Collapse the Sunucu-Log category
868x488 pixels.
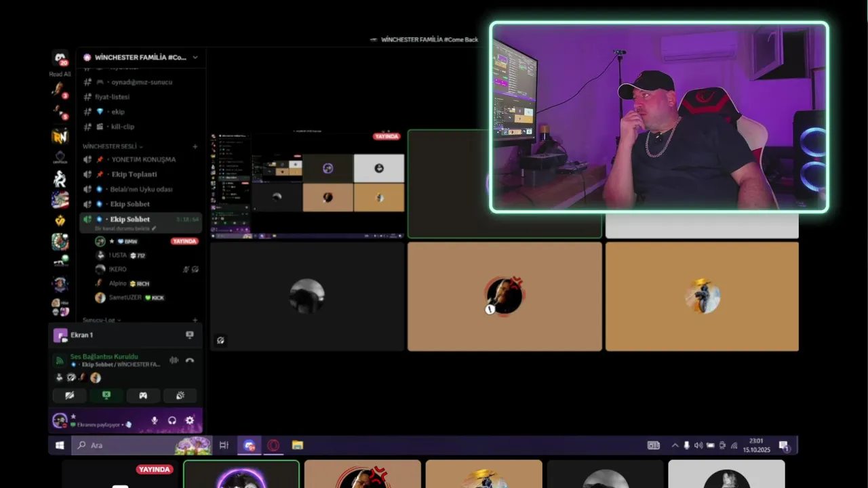coord(102,320)
